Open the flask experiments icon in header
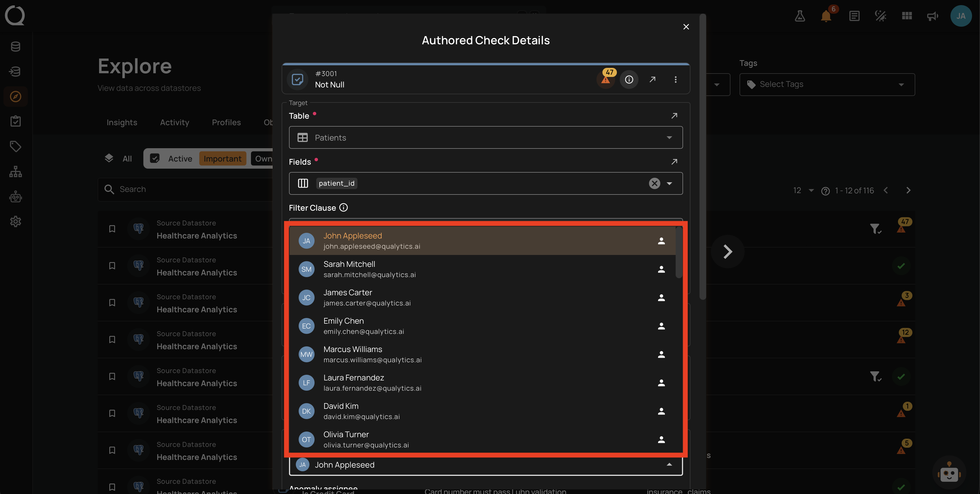 [800, 16]
